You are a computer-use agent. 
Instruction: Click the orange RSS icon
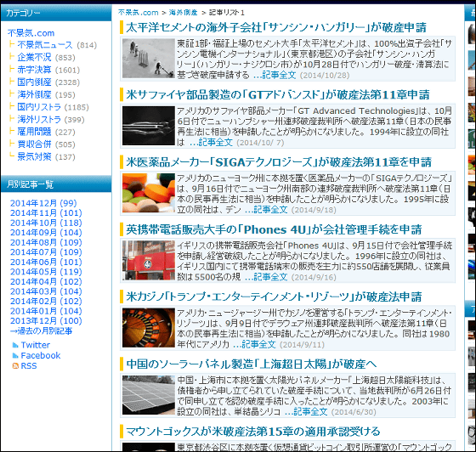click(x=15, y=366)
